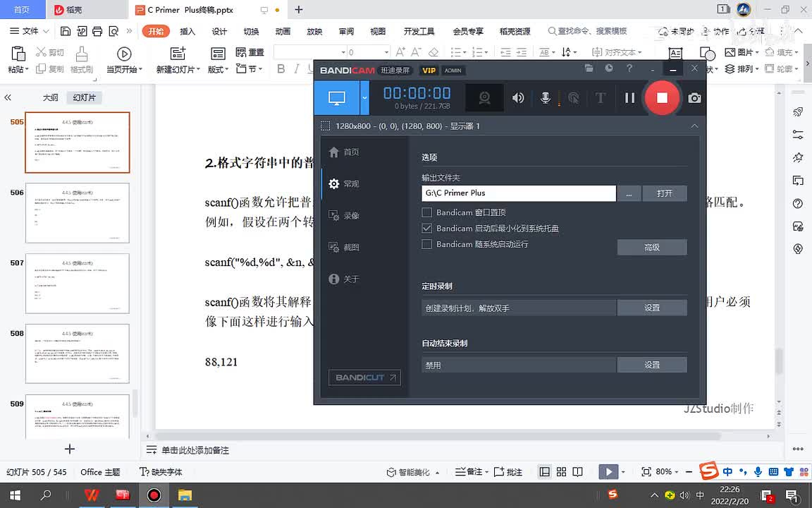Click 重置 reset slide icon

[250, 52]
